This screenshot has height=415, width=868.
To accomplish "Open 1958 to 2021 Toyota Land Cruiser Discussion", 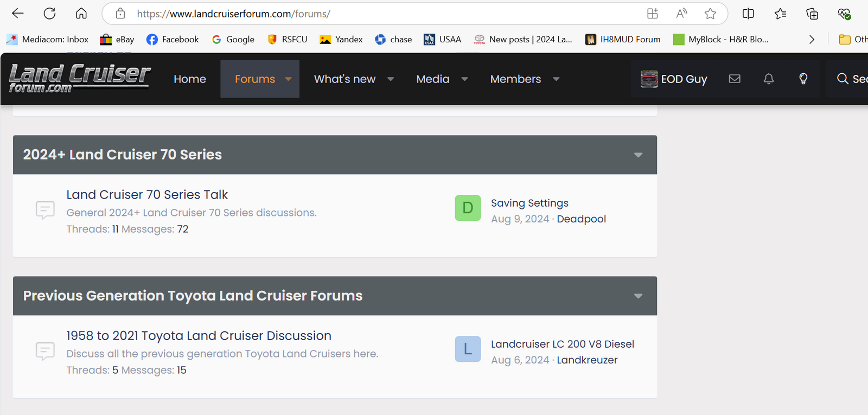I will coord(199,335).
